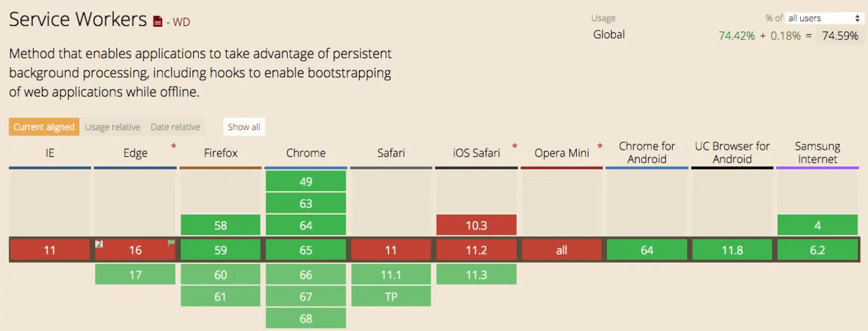Open the all users usage dropdown
Screen dimensions: 868x331
[824, 18]
